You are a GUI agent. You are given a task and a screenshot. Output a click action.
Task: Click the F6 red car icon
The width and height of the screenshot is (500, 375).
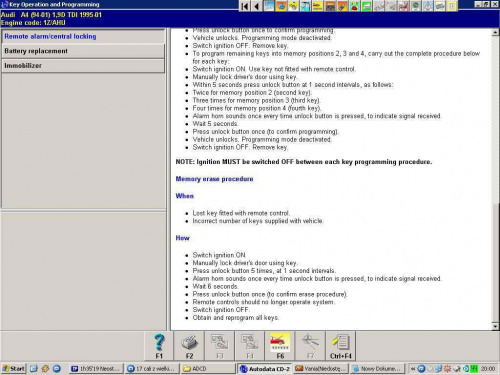[x=280, y=346]
